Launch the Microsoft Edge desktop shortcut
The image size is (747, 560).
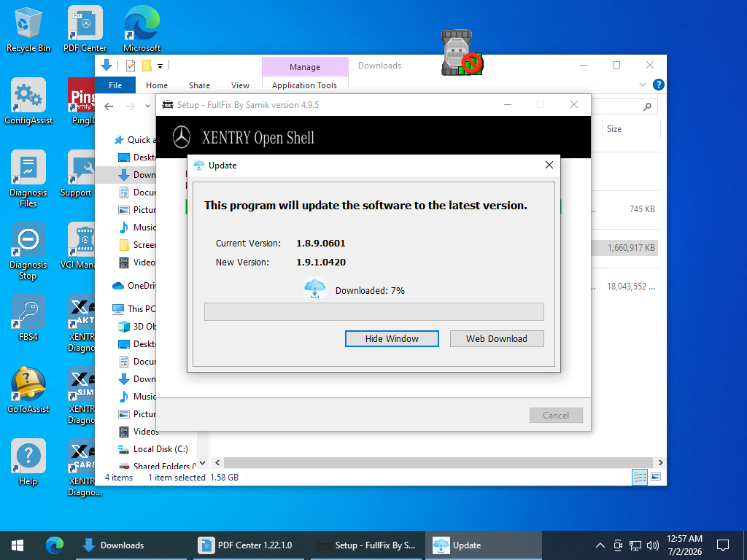[x=142, y=29]
